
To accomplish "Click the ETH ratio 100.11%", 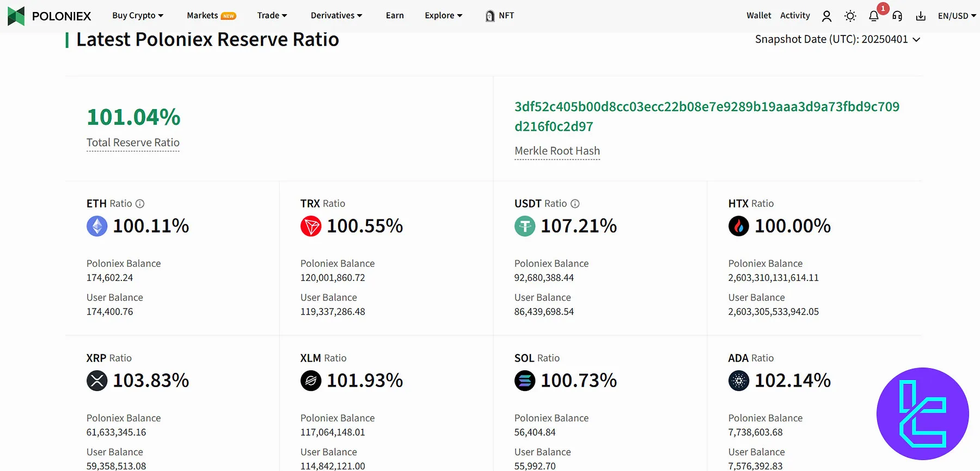I will [x=151, y=226].
